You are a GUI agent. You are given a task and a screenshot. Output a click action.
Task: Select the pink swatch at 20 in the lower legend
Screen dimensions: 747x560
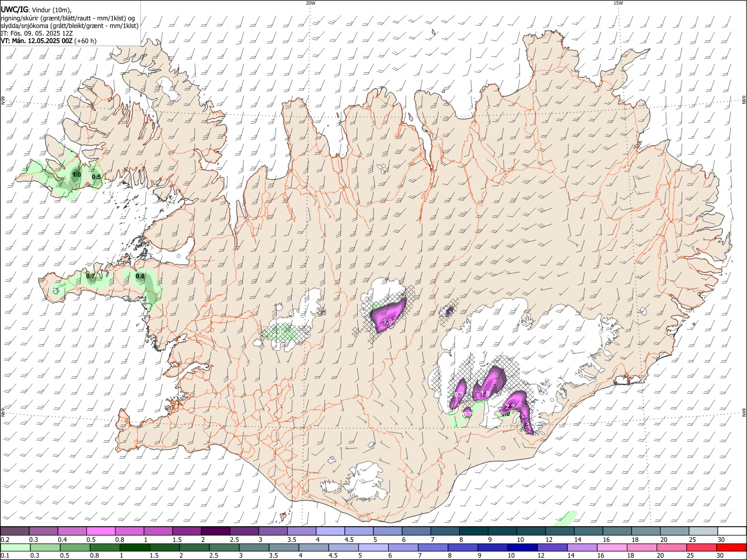click(672, 547)
